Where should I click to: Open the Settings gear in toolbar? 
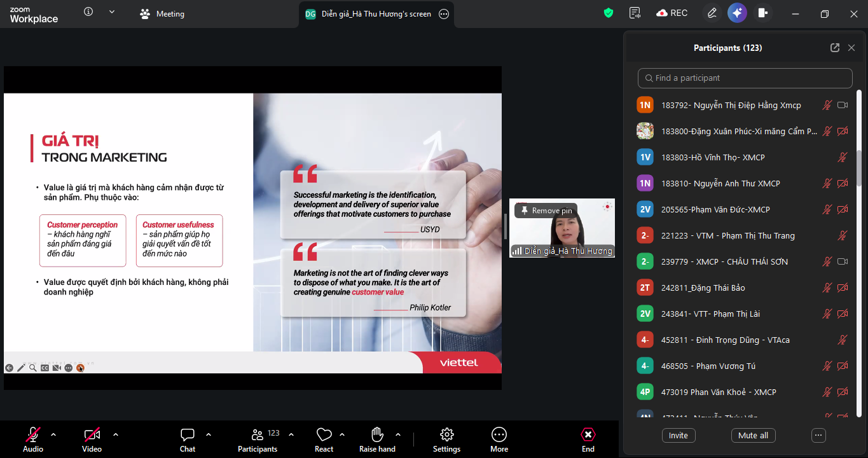[446, 435]
